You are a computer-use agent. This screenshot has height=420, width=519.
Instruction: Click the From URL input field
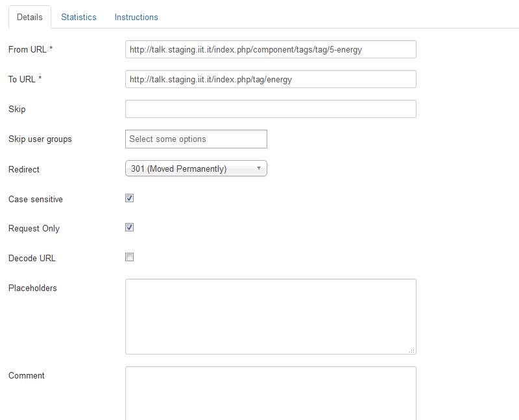click(x=271, y=50)
